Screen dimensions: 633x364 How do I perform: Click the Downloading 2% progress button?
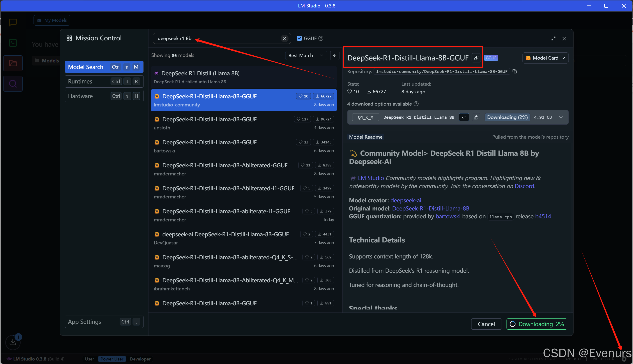[536, 324]
